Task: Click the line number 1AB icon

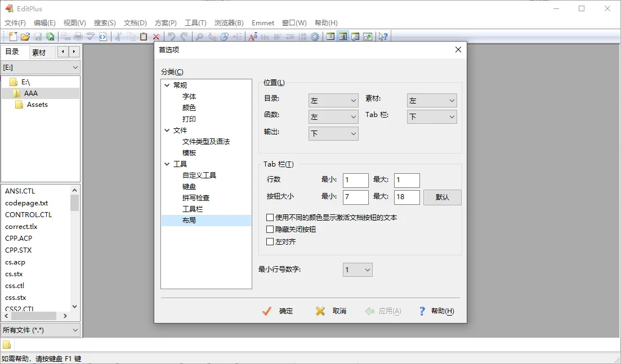Action: [x=302, y=37]
